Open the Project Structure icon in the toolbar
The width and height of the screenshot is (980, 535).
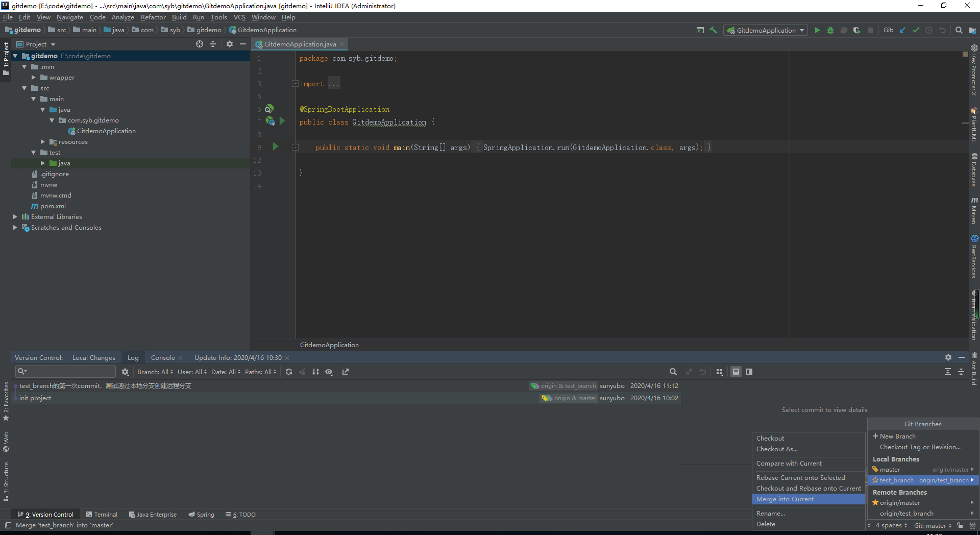[972, 30]
